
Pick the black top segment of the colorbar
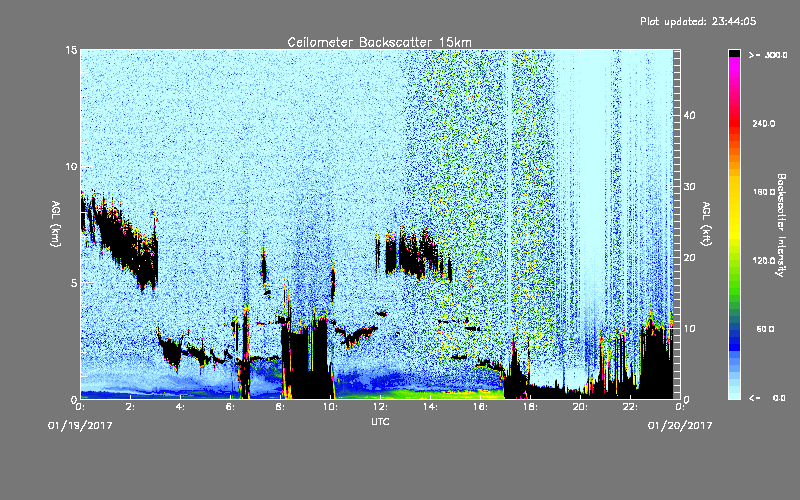[734, 53]
